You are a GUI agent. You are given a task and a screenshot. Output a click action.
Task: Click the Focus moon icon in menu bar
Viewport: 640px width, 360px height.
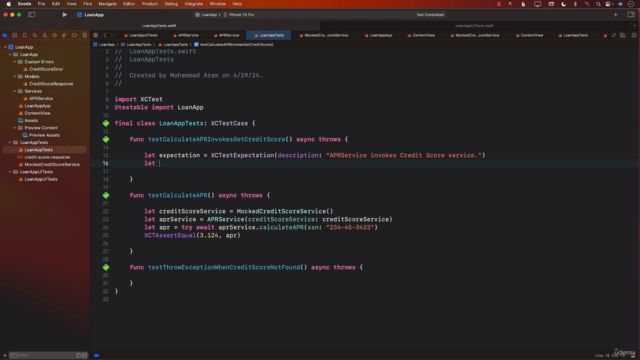pyautogui.click(x=564, y=4)
